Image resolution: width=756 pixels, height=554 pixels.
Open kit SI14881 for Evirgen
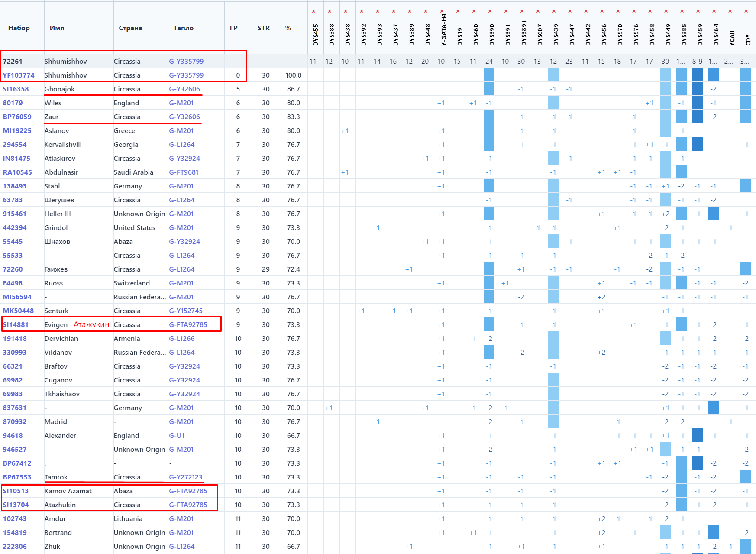pyautogui.click(x=16, y=325)
